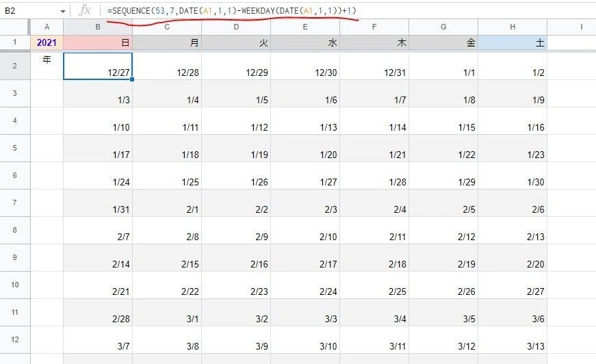This screenshot has height=364, width=596.
Task: Select the cell showing 1/2
Action: (513, 66)
